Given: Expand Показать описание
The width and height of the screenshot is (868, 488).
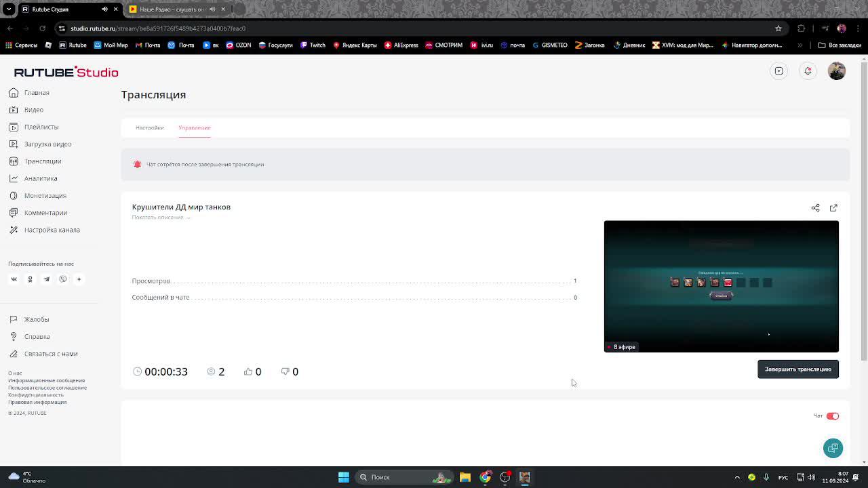Looking at the screenshot, I should [161, 218].
